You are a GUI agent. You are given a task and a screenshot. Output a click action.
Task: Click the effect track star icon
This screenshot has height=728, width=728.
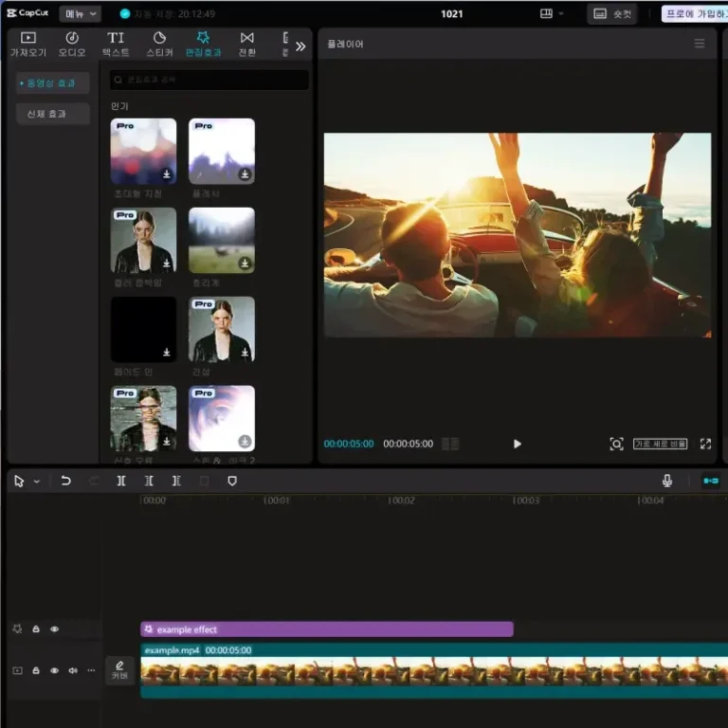coord(17,629)
